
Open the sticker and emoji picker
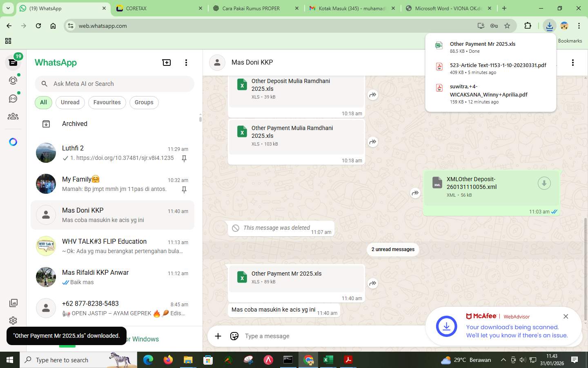pos(234,336)
